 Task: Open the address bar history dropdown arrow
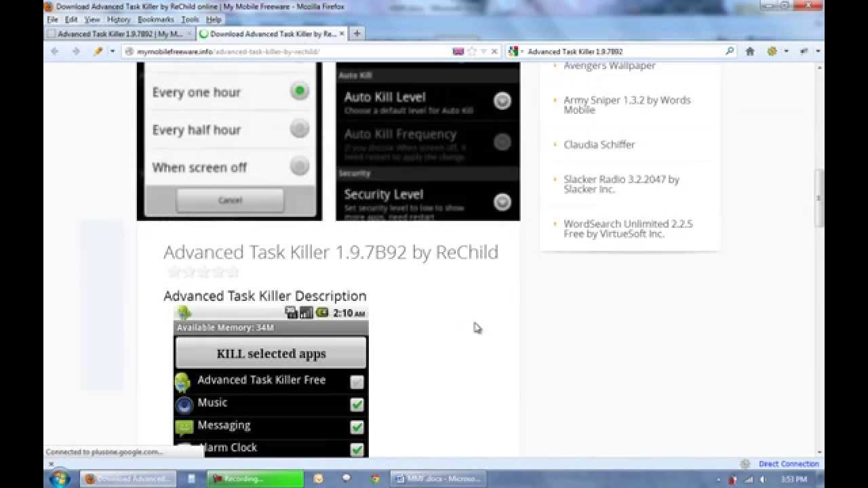[483, 51]
